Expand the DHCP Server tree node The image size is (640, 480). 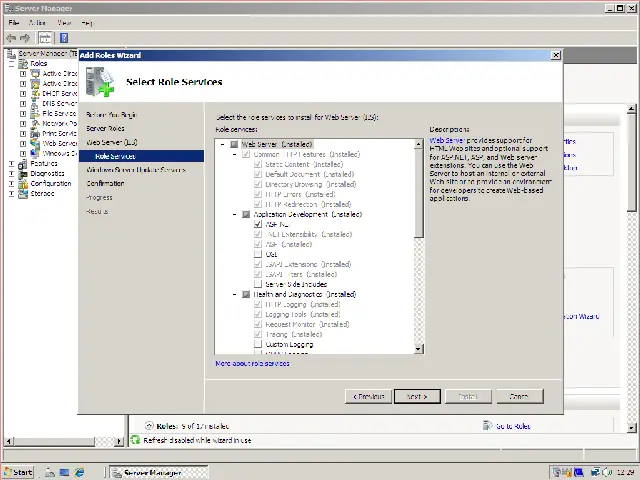pyautogui.click(x=23, y=93)
